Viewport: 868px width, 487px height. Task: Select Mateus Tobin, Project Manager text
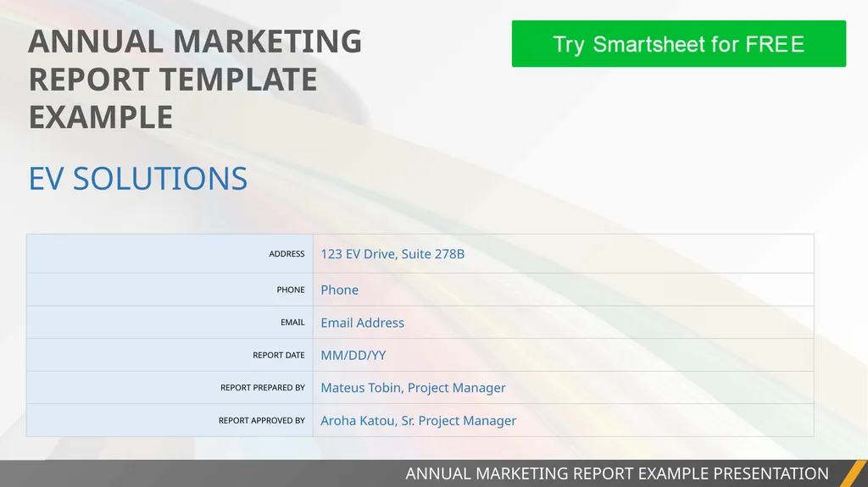413,388
